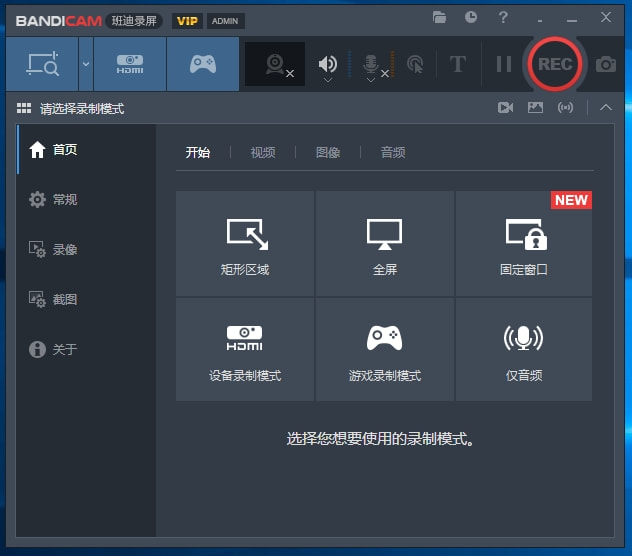This screenshot has width=632, height=556.
Task: Open help via question mark icon
Action: (x=503, y=17)
